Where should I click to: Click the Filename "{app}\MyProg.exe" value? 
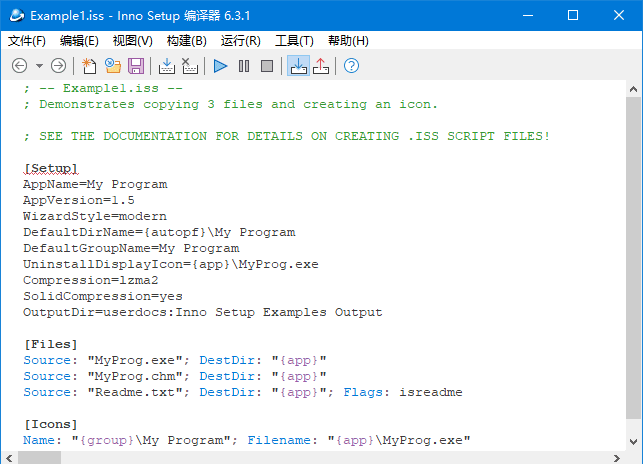coord(399,440)
